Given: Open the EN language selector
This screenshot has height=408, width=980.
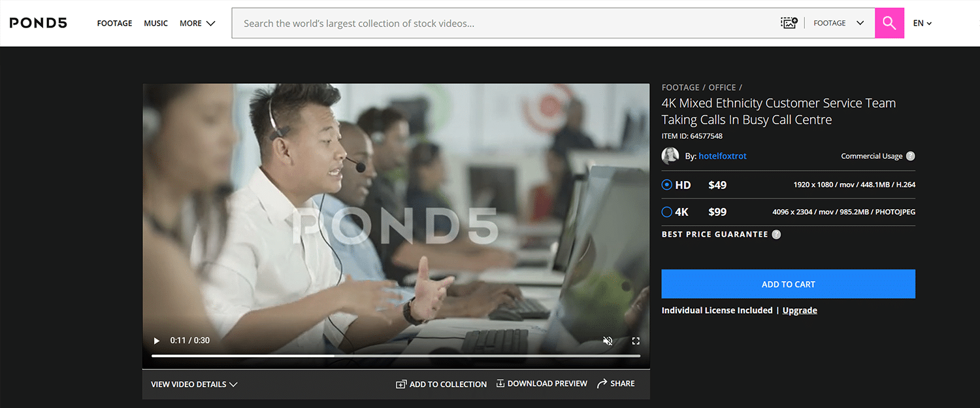Looking at the screenshot, I should click(x=922, y=24).
